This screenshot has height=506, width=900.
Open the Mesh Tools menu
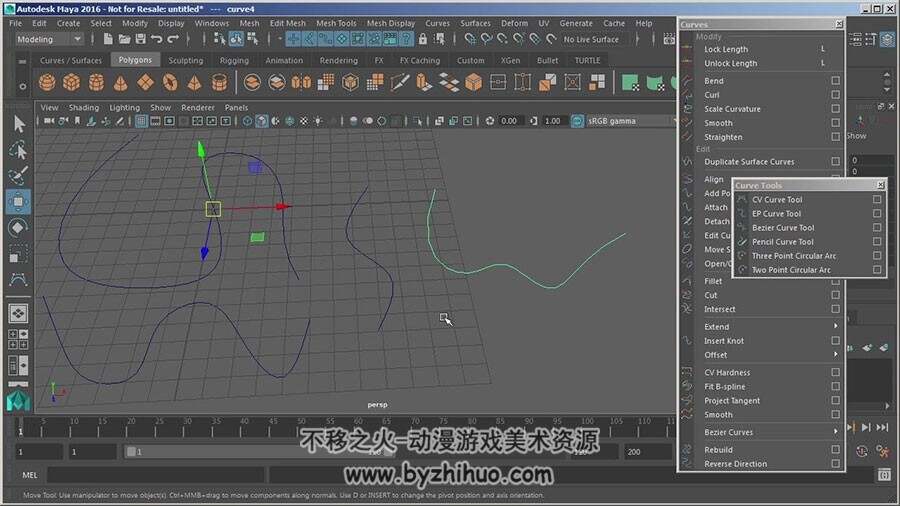pos(336,24)
